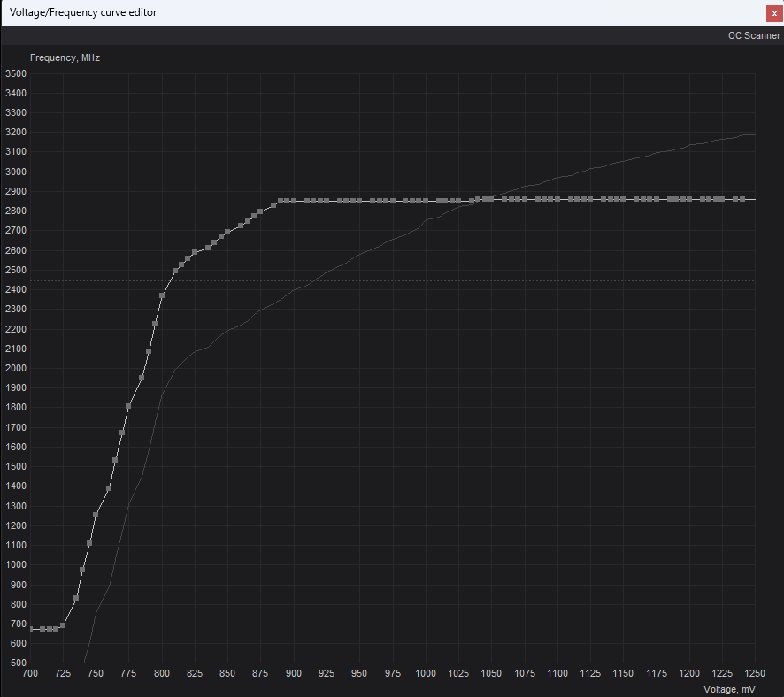784x697 pixels.
Task: Select the curve point at 725 mV
Action: [63, 625]
